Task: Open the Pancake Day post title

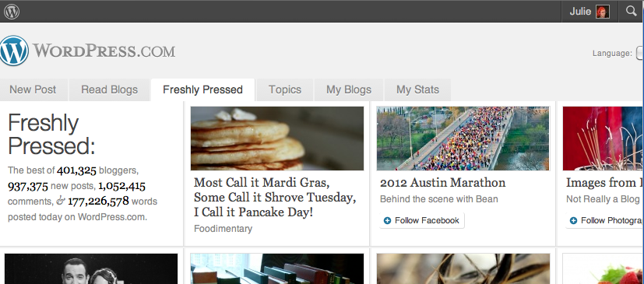Action: 275,198
